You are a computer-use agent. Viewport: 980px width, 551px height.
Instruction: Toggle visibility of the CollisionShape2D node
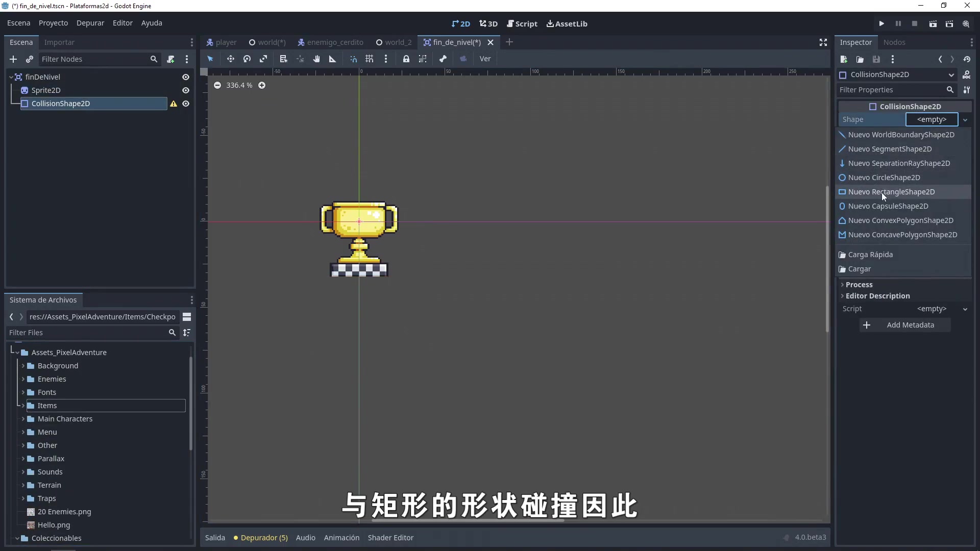coord(185,104)
